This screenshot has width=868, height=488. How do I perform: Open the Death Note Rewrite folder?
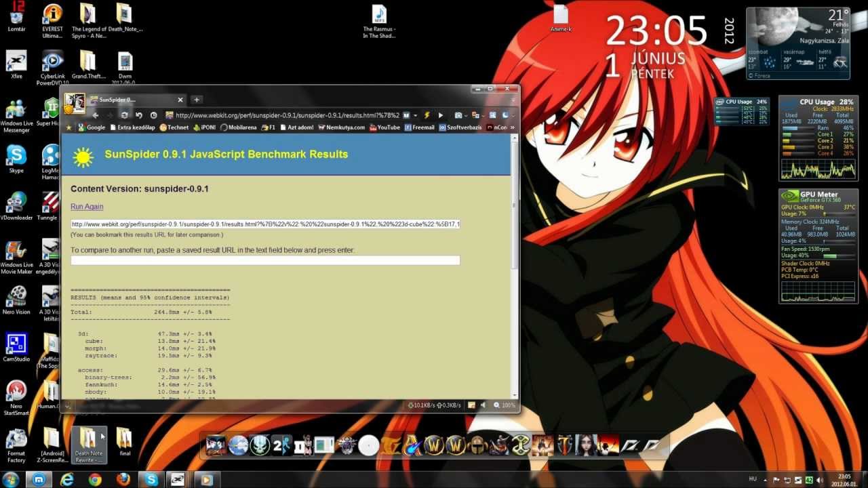[88, 445]
